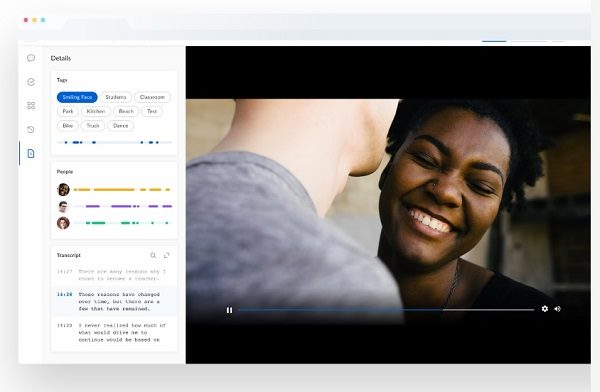Select the Dance tag
Viewport: 600px width, 392px height.
click(x=121, y=126)
